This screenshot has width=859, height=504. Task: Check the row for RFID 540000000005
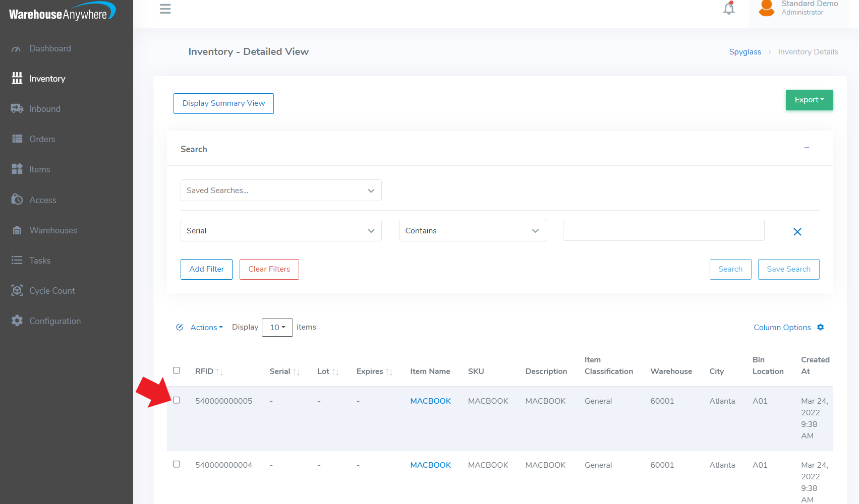[177, 400]
